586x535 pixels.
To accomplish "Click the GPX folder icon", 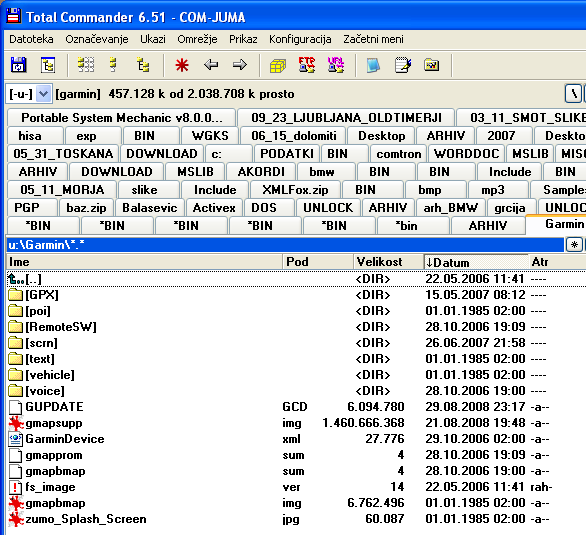I will (15, 295).
